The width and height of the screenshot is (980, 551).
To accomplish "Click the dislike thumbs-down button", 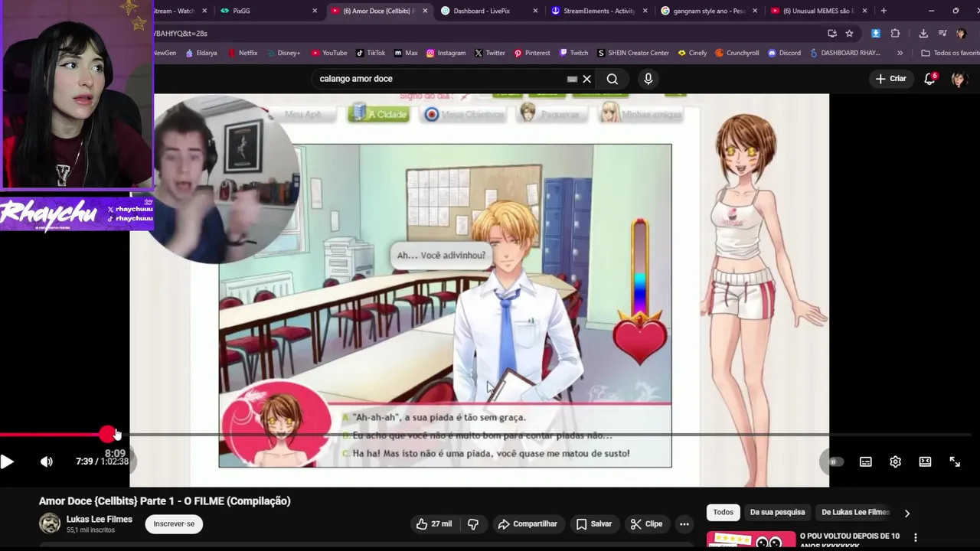I will pyautogui.click(x=473, y=524).
